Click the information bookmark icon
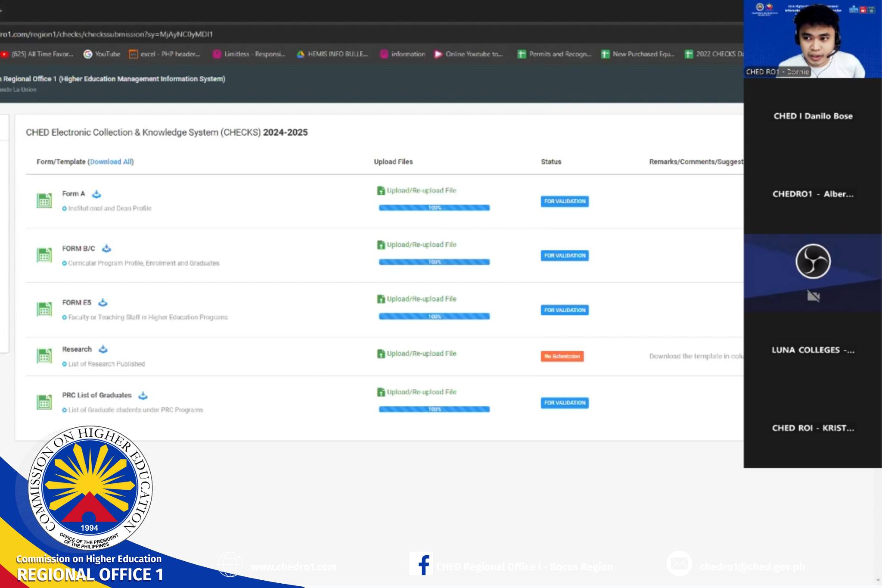The width and height of the screenshot is (882, 588). (x=384, y=54)
